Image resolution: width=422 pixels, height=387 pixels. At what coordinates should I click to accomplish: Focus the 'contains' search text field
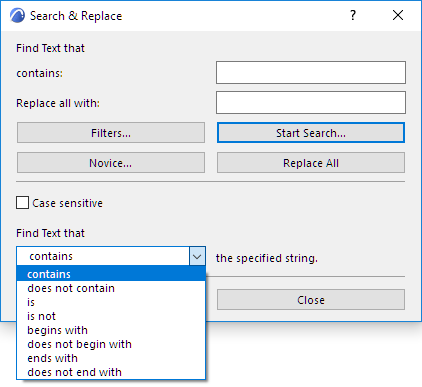tap(311, 72)
